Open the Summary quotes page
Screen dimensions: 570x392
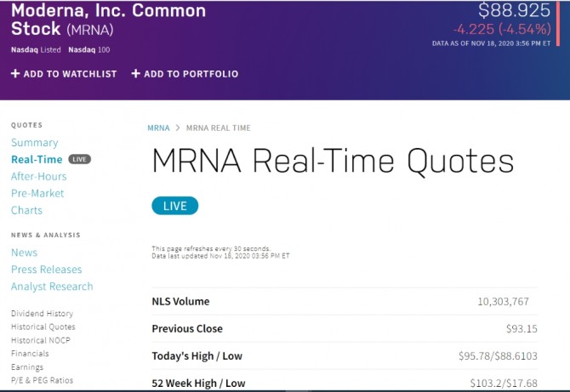point(35,143)
